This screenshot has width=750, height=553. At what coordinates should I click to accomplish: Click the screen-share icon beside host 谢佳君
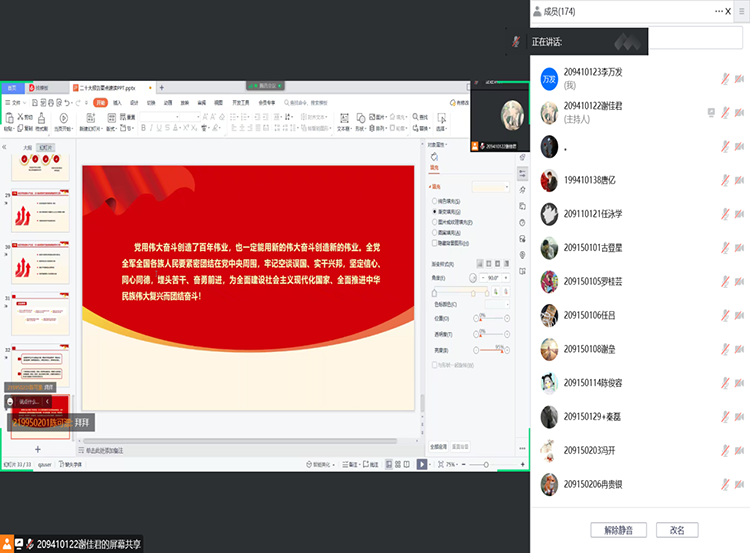point(710,112)
